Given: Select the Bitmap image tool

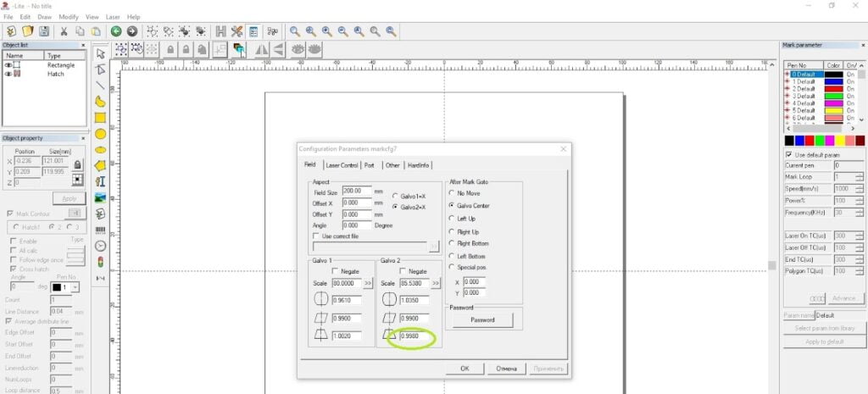Looking at the screenshot, I should (x=100, y=197).
